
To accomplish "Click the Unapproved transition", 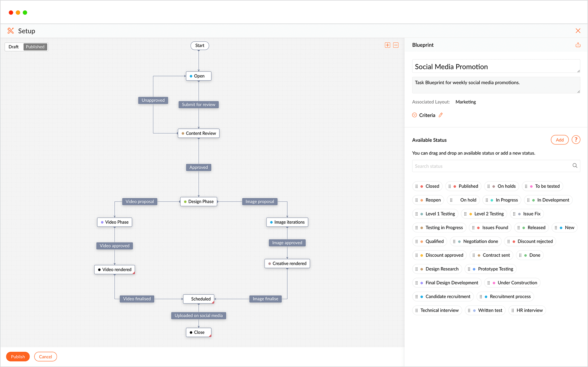I will (x=153, y=100).
